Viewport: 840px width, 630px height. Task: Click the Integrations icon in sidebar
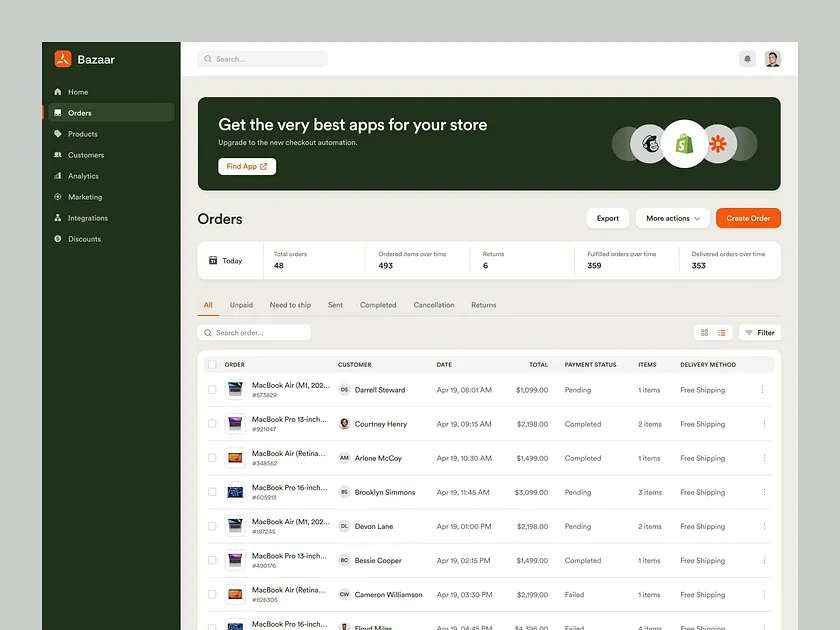point(58,218)
